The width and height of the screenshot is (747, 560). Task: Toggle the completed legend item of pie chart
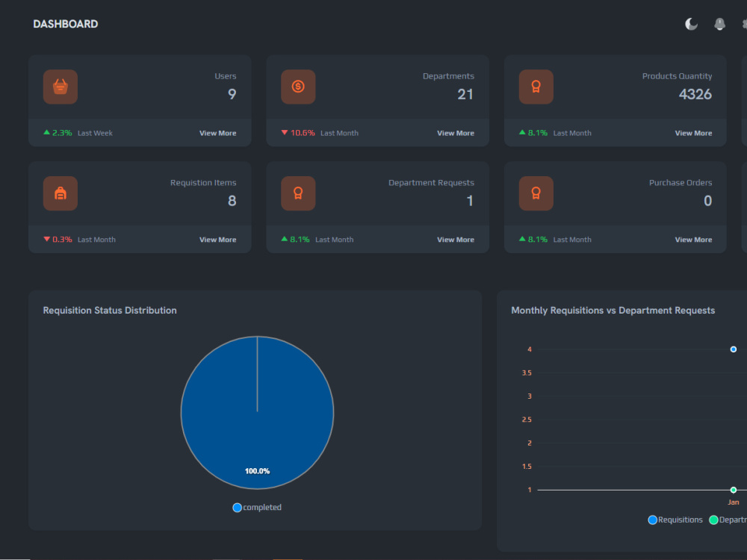click(x=257, y=508)
